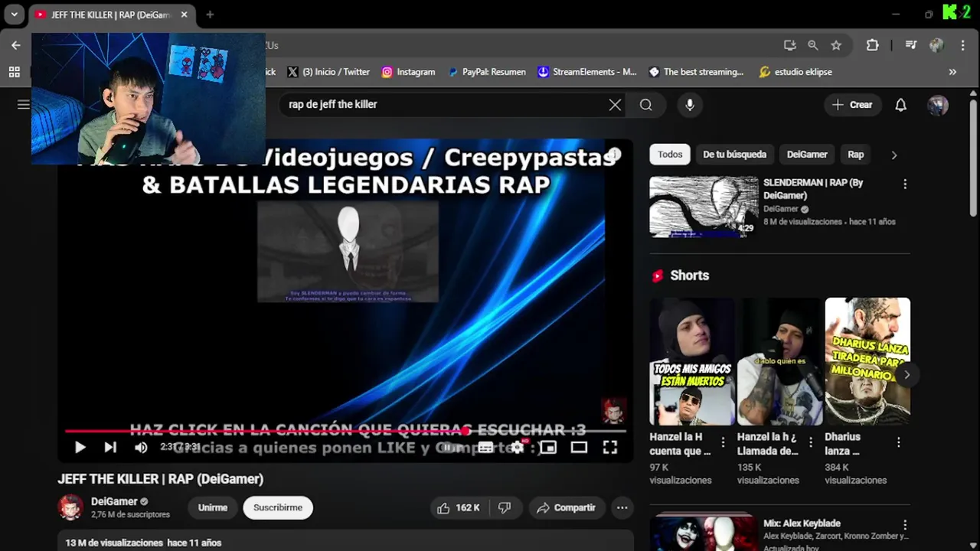
Task: Toggle theater mode view
Action: 579,448
